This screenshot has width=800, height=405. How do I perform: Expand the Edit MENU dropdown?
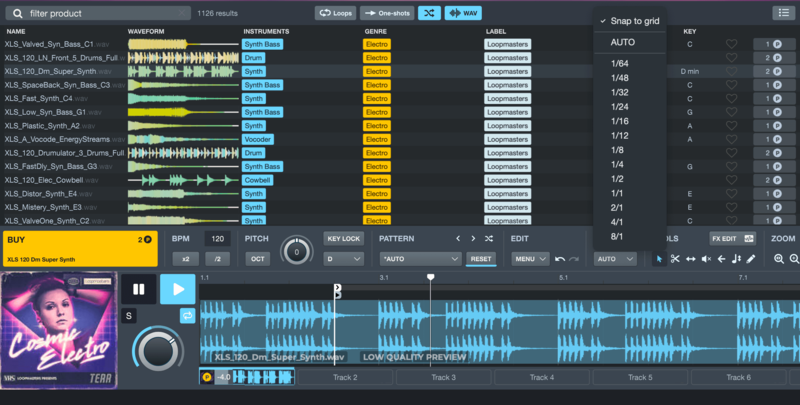(530, 259)
